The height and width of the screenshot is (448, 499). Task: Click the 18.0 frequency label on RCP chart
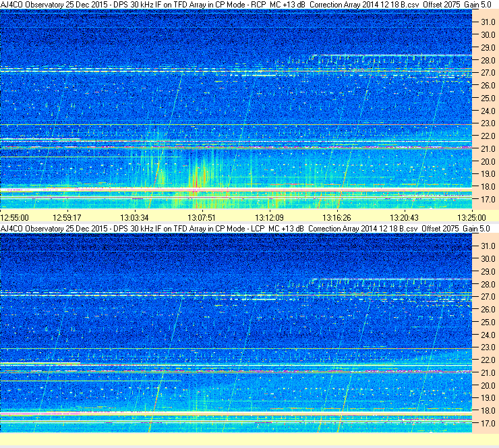coord(488,187)
